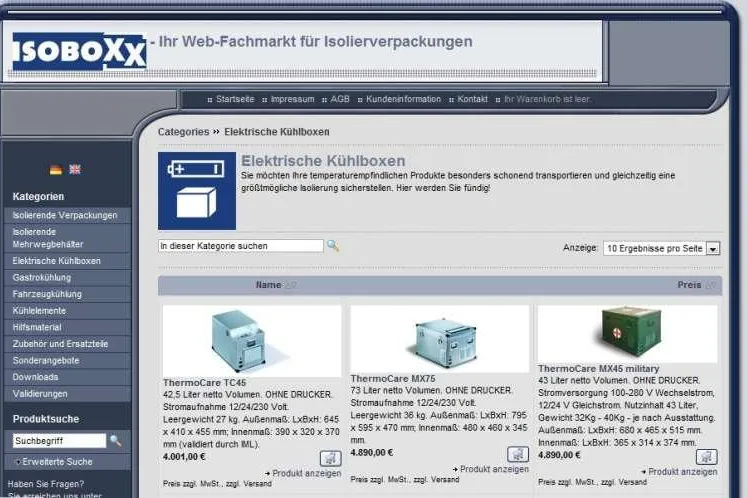Click ThermoCare MX75 product image
This screenshot has height=498, width=747.
pos(439,338)
